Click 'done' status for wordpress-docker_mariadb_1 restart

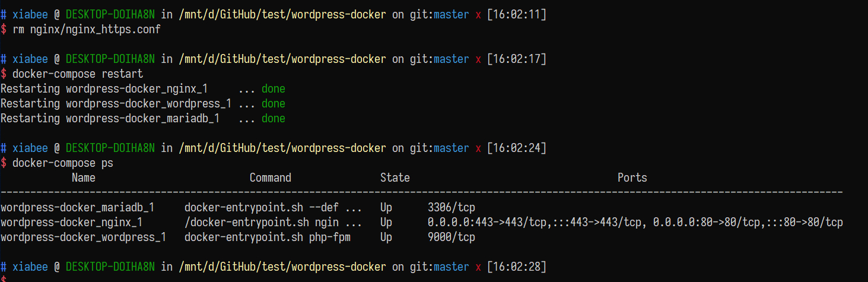[274, 118]
